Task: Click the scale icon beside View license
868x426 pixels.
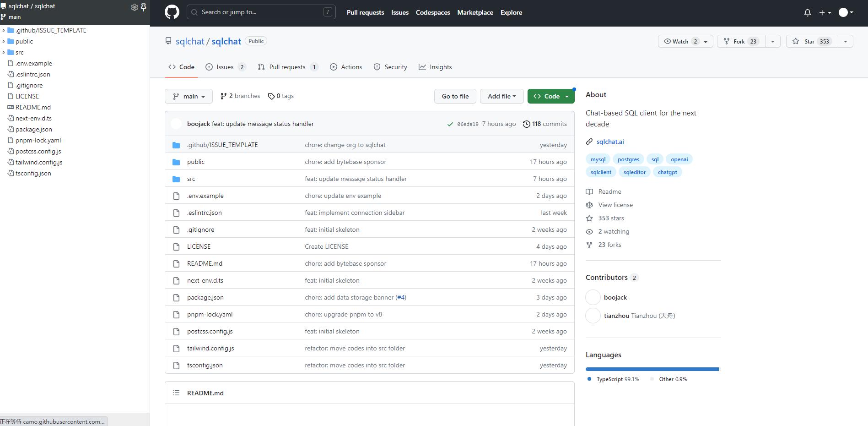Action: point(589,205)
